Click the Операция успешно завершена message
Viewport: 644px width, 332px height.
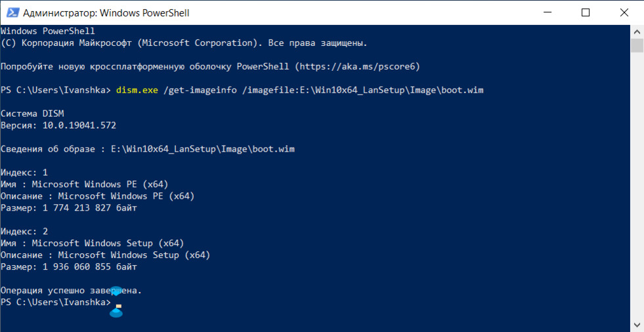point(71,291)
